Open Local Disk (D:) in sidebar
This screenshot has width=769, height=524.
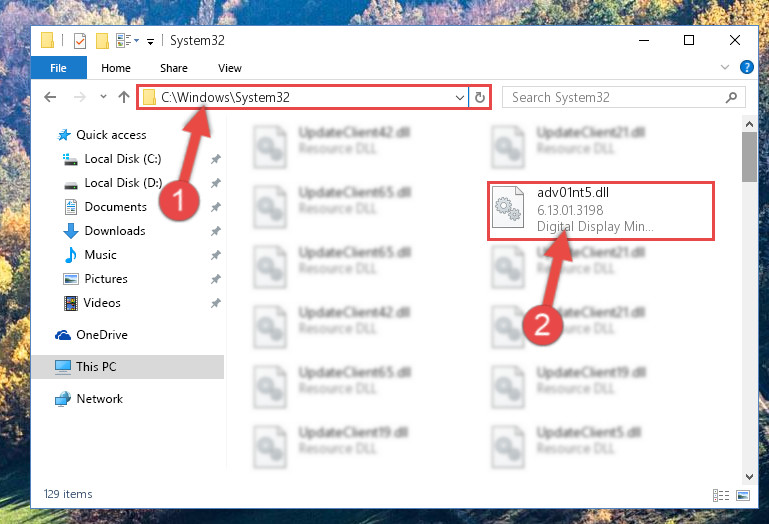[x=123, y=183]
